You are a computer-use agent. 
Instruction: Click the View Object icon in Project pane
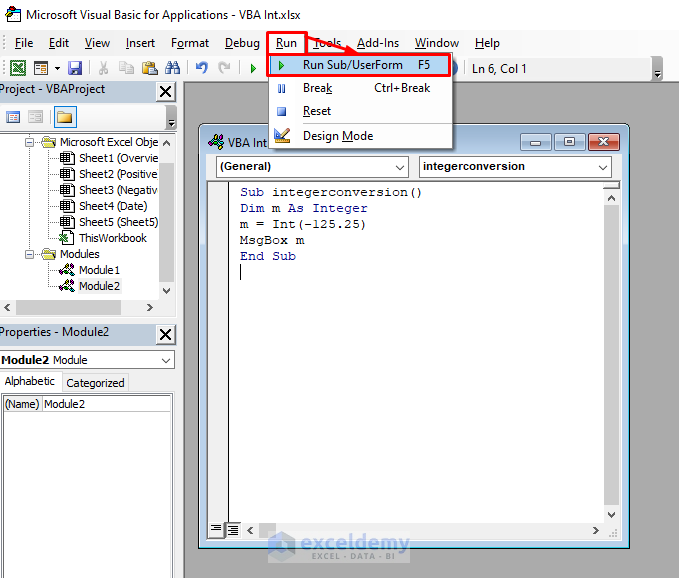click(x=36, y=117)
